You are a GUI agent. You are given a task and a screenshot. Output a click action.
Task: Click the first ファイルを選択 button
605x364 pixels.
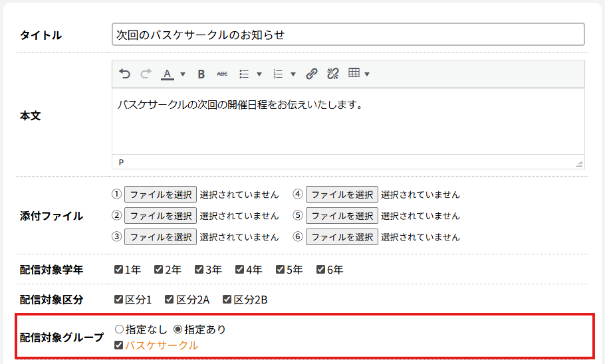coord(160,195)
